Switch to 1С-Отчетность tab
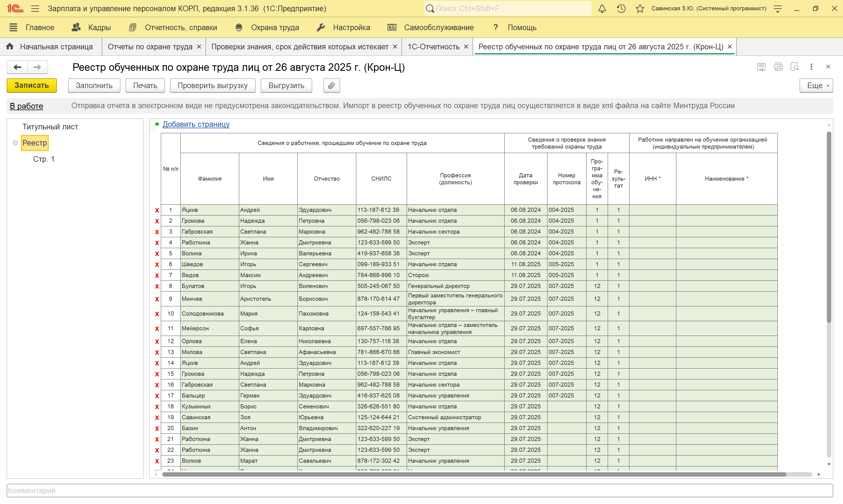 tap(433, 47)
